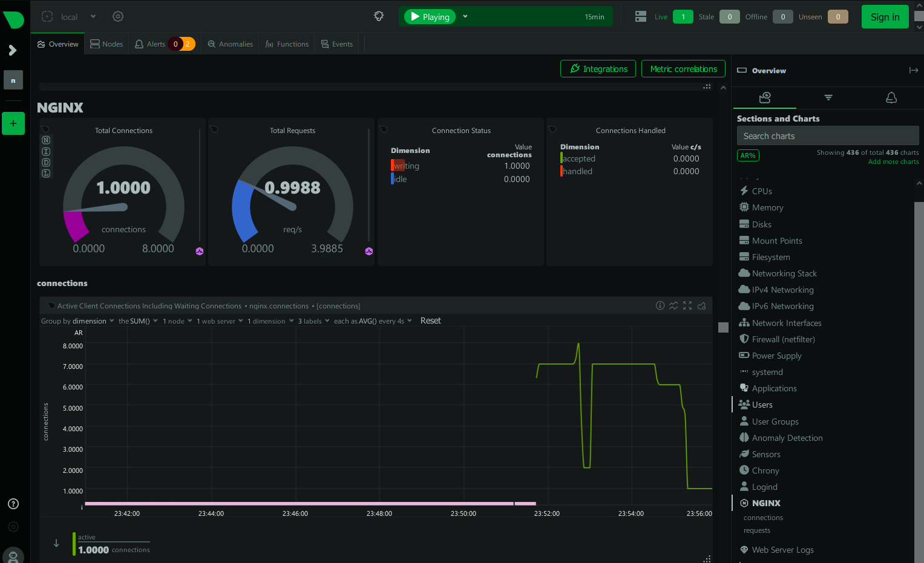Open the 'requests' subsection under NGINX

(757, 530)
